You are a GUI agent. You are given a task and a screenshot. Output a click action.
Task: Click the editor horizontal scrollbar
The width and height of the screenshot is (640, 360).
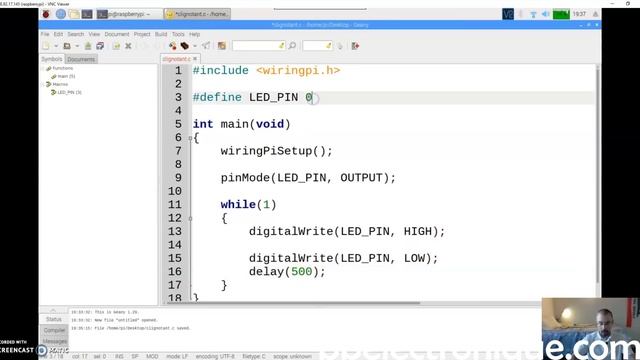[294, 303]
